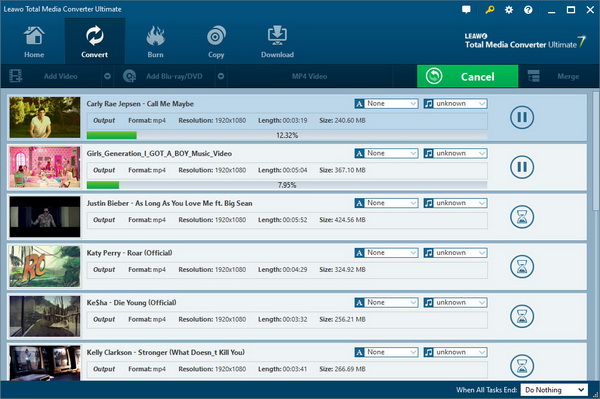The width and height of the screenshot is (600, 399).
Task: Click the key registration icon
Action: [x=489, y=10]
